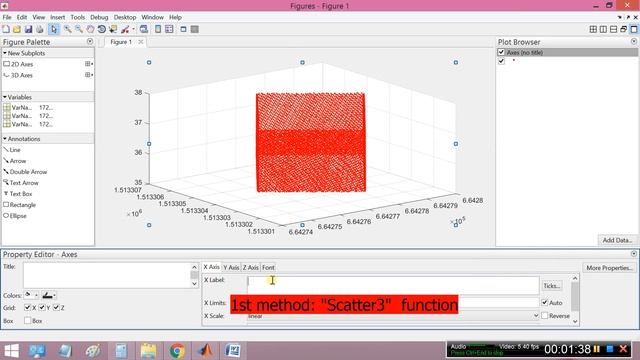Collapse the Variables section
This screenshot has height=360, width=640.
(5, 97)
